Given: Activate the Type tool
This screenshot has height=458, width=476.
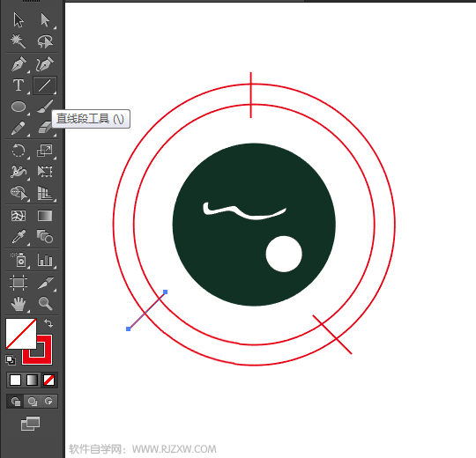Looking at the screenshot, I should click(19, 85).
